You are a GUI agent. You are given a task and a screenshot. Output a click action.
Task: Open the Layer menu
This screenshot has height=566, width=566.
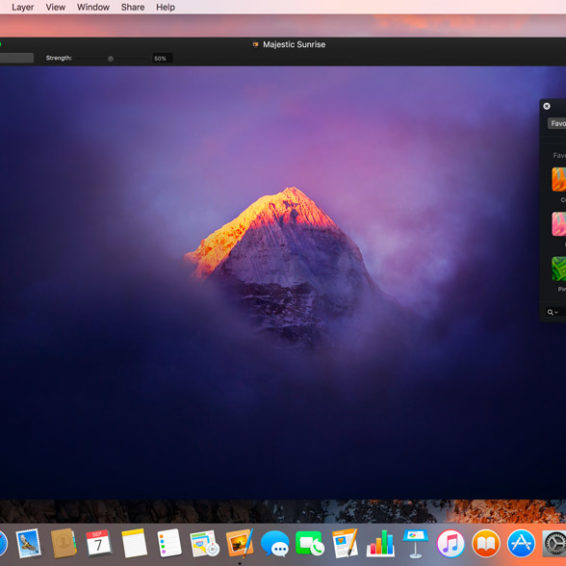pos(22,7)
